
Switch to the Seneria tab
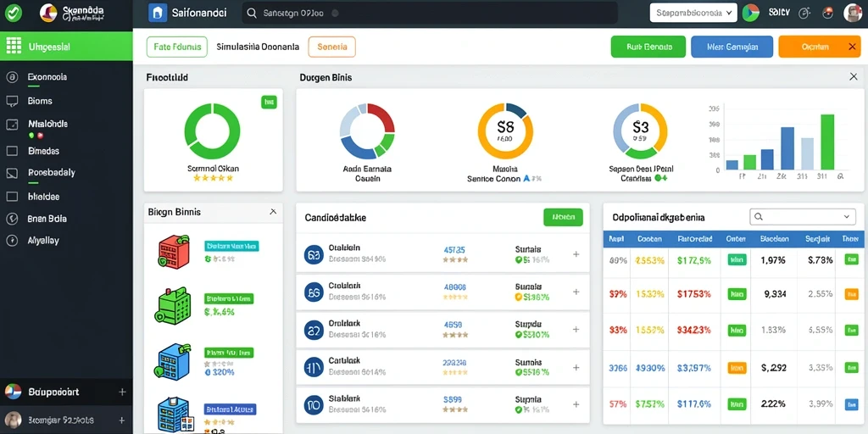[x=332, y=47]
